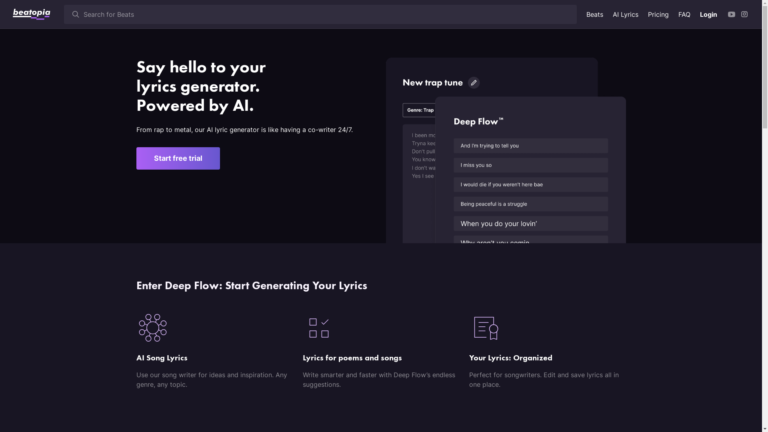Click the checklist icon above Lyrics for poems

point(319,327)
